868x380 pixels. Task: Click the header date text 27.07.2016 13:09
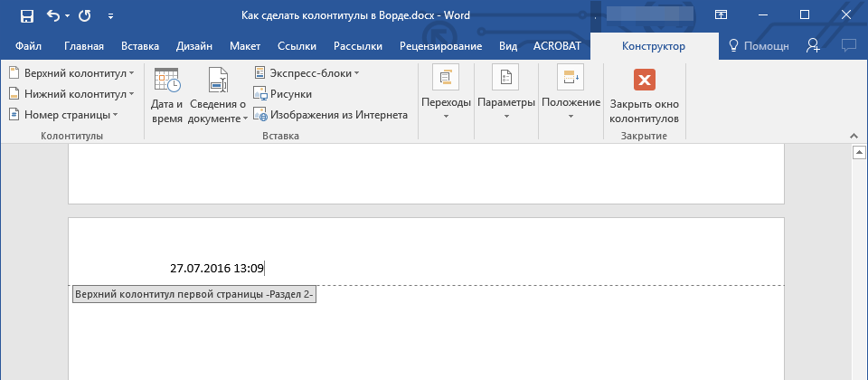point(217,268)
